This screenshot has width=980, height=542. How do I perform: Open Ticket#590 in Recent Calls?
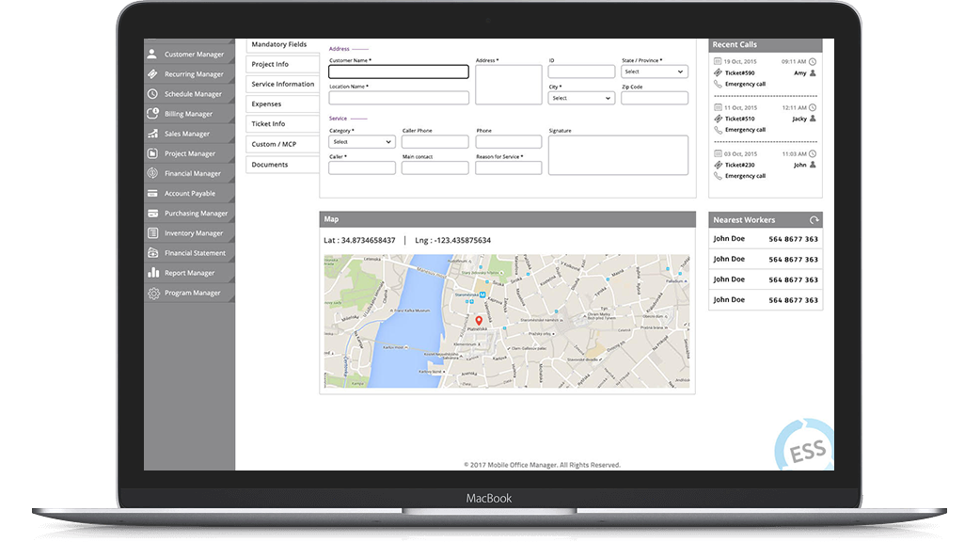[x=740, y=72]
